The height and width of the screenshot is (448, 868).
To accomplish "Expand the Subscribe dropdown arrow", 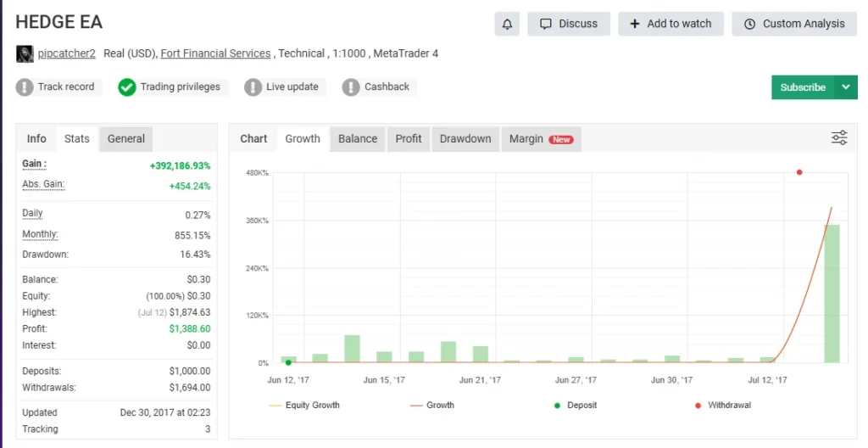I will [846, 87].
